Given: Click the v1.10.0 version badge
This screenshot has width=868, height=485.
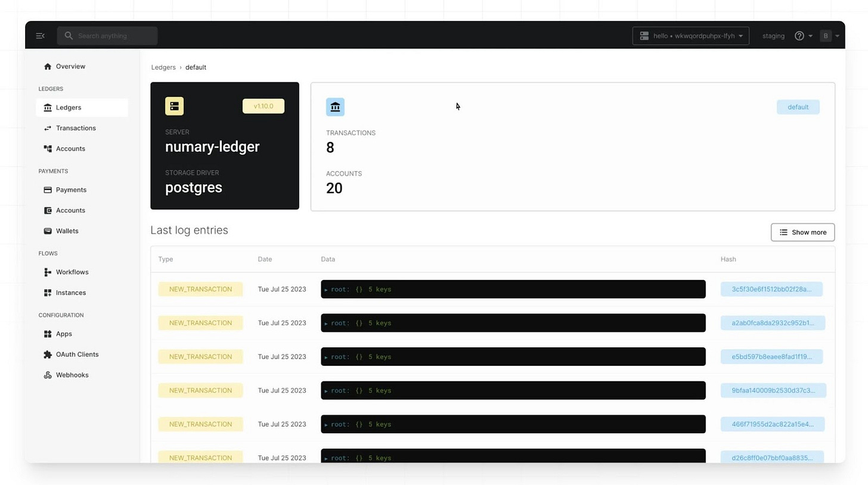Looking at the screenshot, I should [263, 106].
